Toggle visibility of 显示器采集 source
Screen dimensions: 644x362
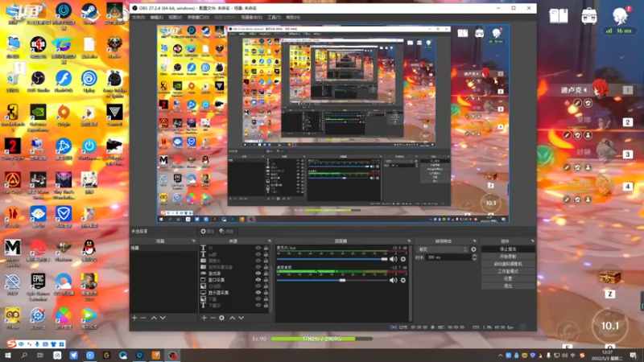coord(258,293)
